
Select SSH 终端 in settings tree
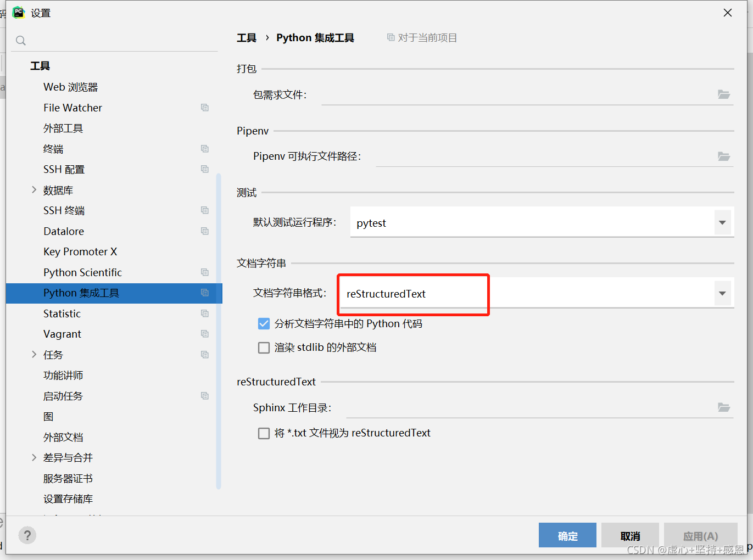click(64, 211)
